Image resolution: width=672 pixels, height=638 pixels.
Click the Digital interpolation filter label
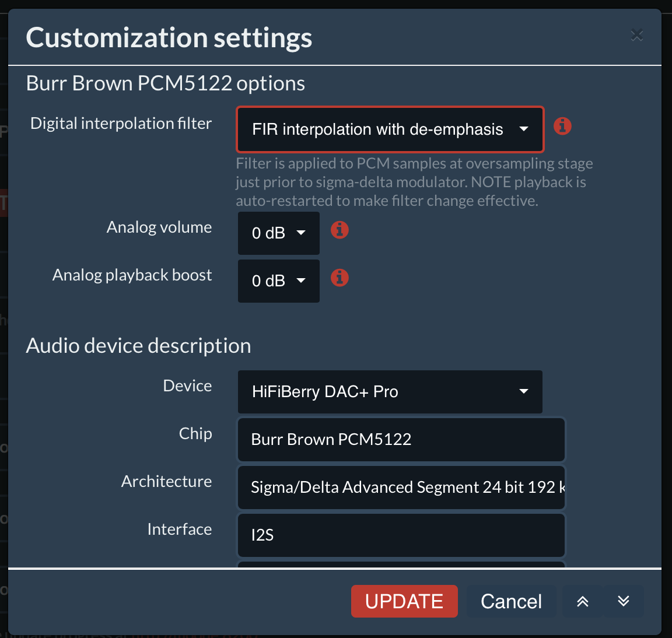point(121,124)
